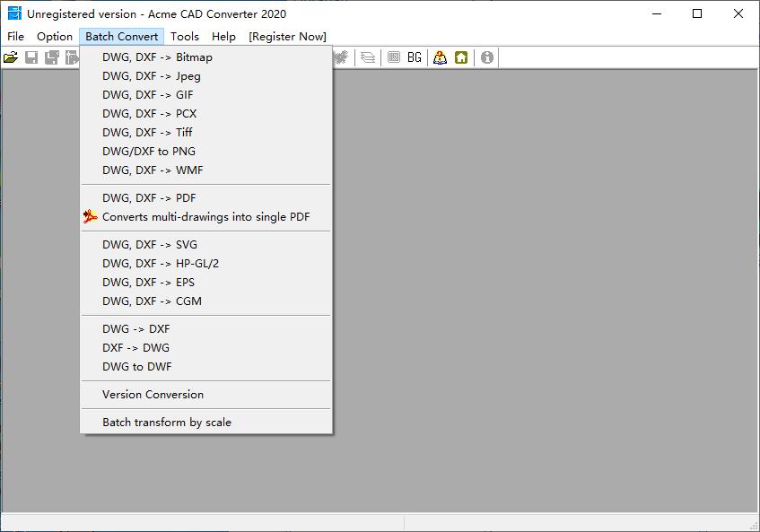Click the Open file folder icon
760x532 pixels.
(11, 57)
